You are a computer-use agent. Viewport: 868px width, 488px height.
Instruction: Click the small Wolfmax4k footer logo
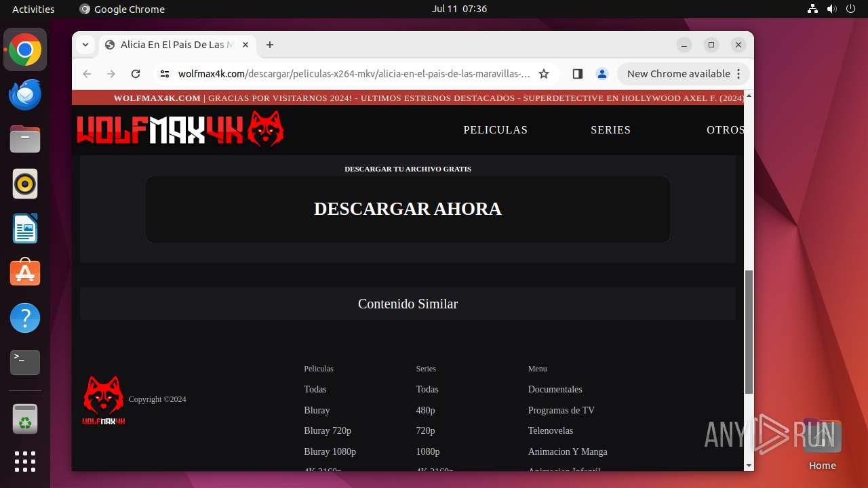(x=104, y=401)
